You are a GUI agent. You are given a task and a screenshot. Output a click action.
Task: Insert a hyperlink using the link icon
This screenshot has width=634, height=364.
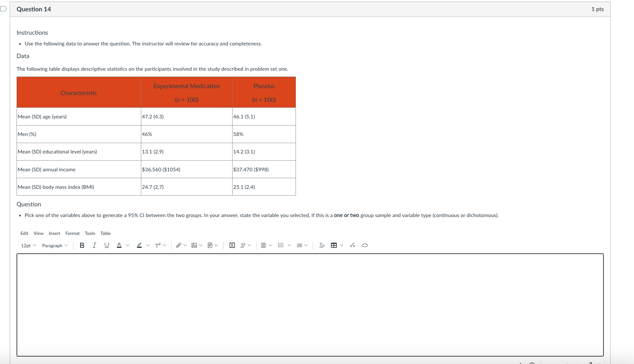point(178,245)
